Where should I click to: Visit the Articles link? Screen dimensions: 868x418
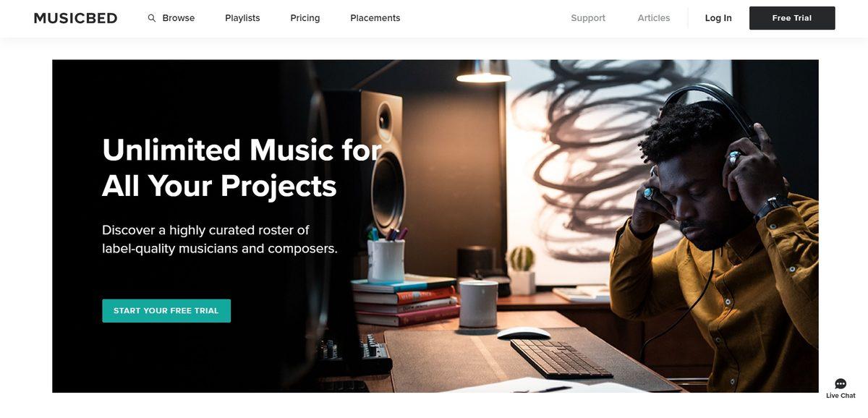[654, 18]
